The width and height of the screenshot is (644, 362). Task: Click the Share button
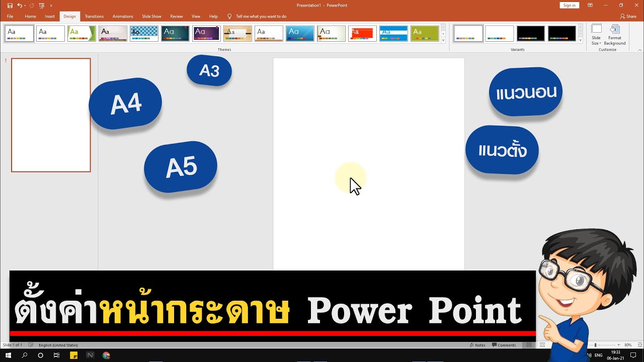point(628,16)
